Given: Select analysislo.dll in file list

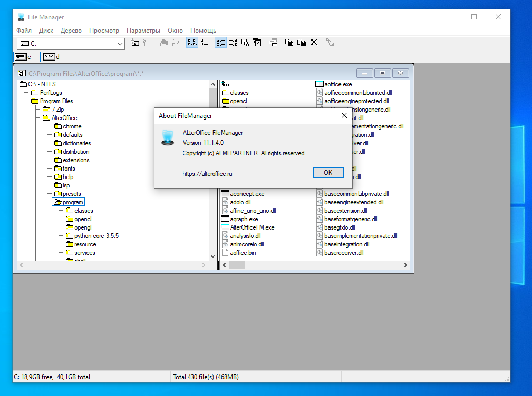Looking at the screenshot, I should 241,236.
